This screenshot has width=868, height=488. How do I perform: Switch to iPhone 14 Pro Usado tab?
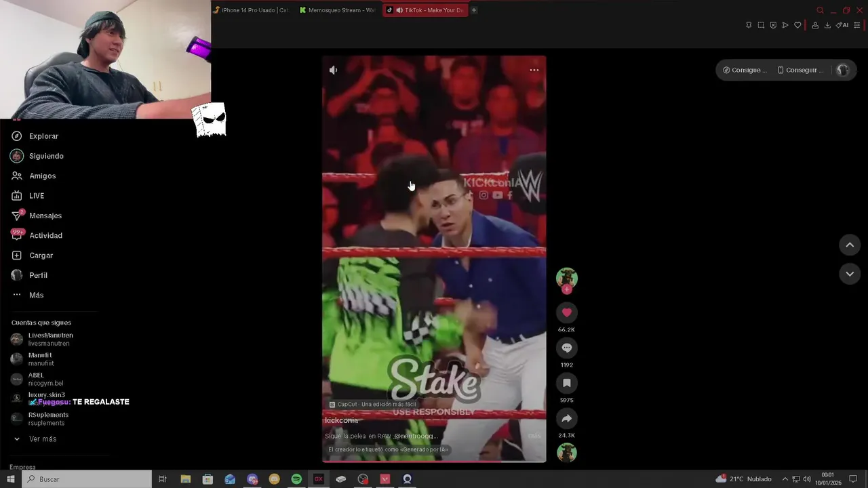coord(251,10)
